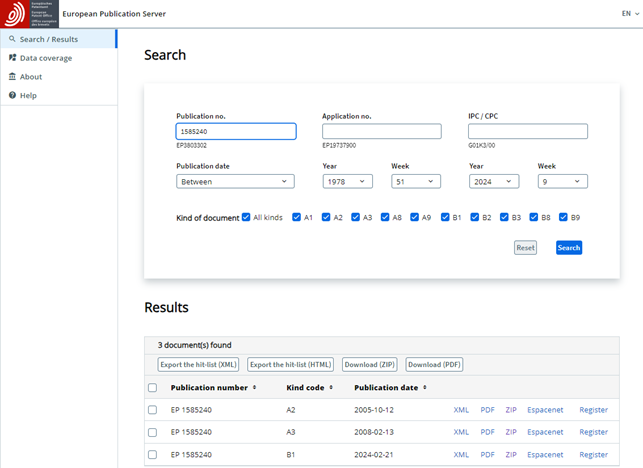Click the European Patent Office logo
This screenshot has height=468, width=643.
coord(29,14)
